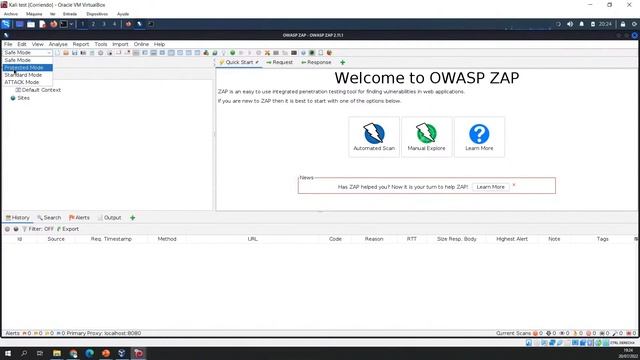
Task: Open the Edit menu
Action: point(22,44)
